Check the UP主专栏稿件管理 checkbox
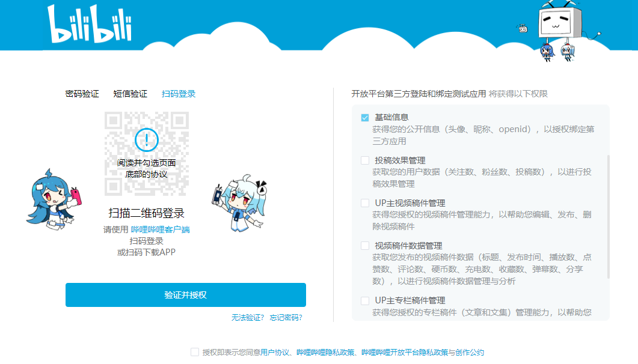This screenshot has height=364, width=638. tap(365, 300)
